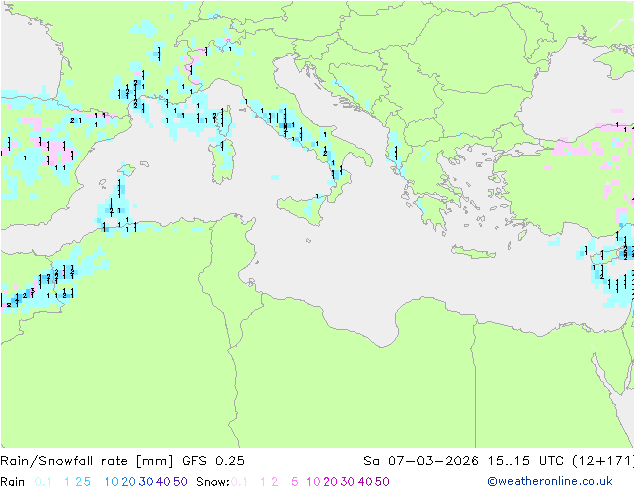634x490 pixels.
Task: Pick the Snow 5 legend color value
Action: (295, 482)
